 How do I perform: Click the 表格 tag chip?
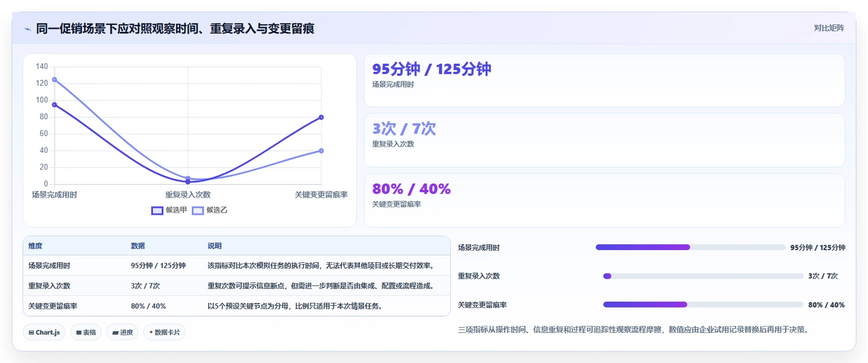point(86,332)
